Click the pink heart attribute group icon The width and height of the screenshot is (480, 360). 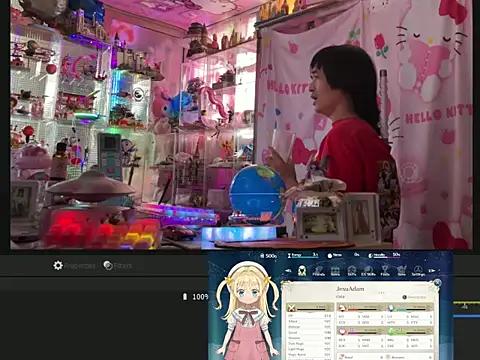click(341, 331)
